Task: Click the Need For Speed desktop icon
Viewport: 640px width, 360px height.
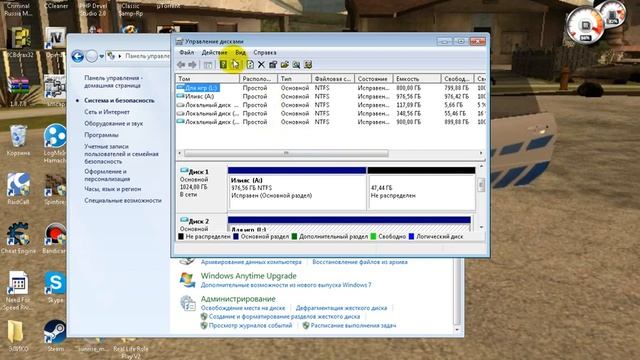Action: point(18,291)
